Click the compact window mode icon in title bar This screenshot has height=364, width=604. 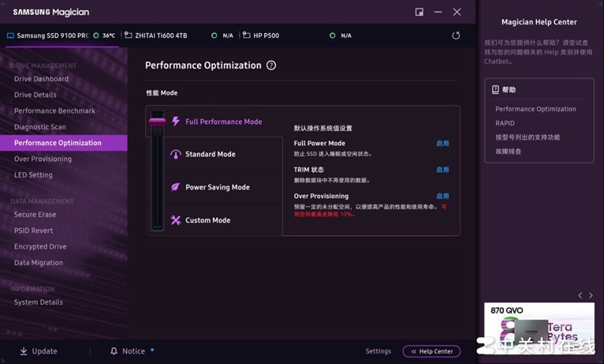pyautogui.click(x=419, y=12)
